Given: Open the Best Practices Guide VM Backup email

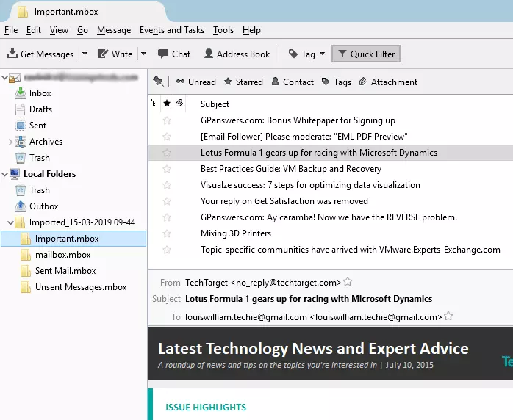Looking at the screenshot, I should point(291,169).
